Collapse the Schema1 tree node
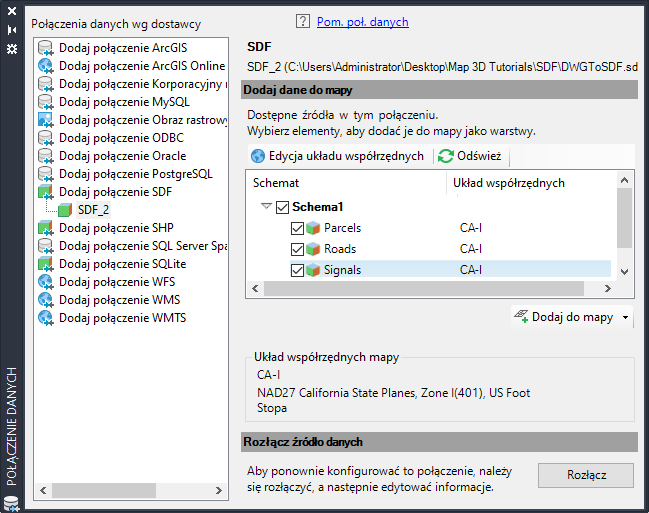 point(267,207)
